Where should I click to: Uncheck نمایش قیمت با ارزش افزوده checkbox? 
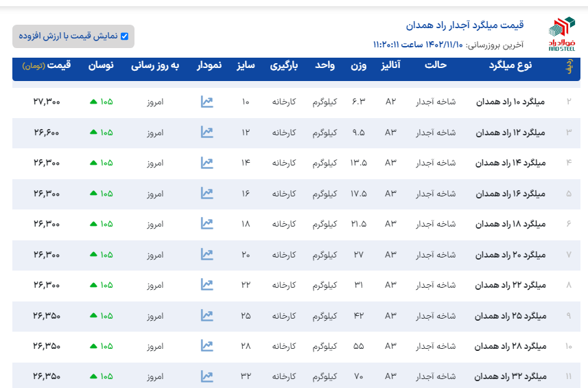(x=124, y=36)
